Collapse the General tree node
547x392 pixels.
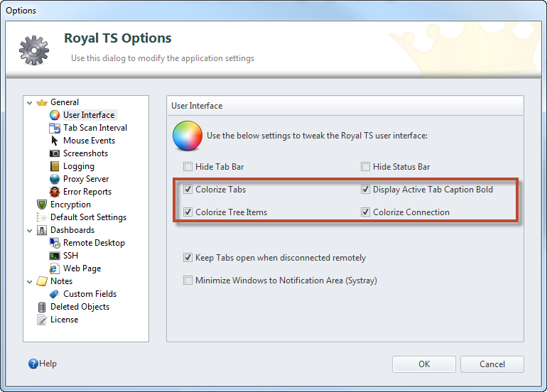click(x=30, y=102)
